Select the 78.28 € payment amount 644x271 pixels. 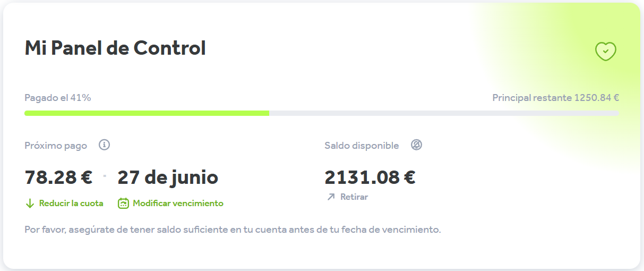coord(59,177)
